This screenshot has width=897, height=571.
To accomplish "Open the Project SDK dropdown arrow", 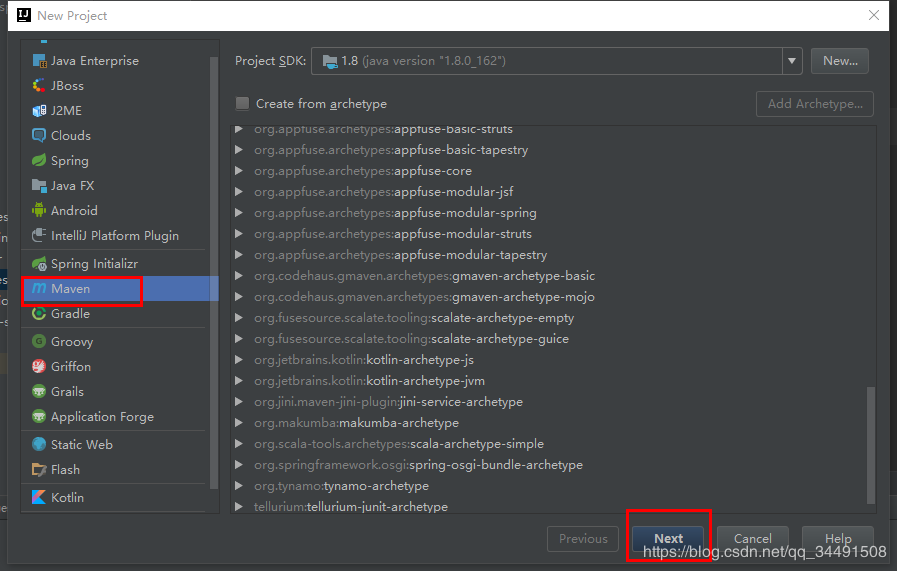I will 792,61.
